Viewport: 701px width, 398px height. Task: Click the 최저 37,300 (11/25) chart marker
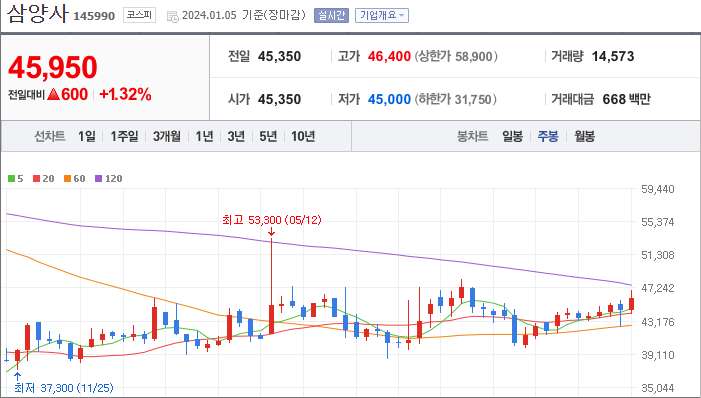pos(63,388)
